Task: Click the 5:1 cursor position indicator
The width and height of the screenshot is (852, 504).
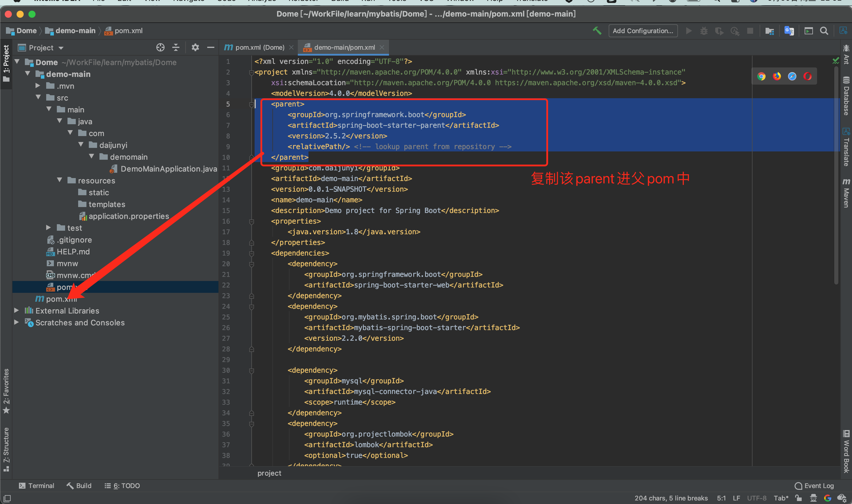Action: pos(721,498)
